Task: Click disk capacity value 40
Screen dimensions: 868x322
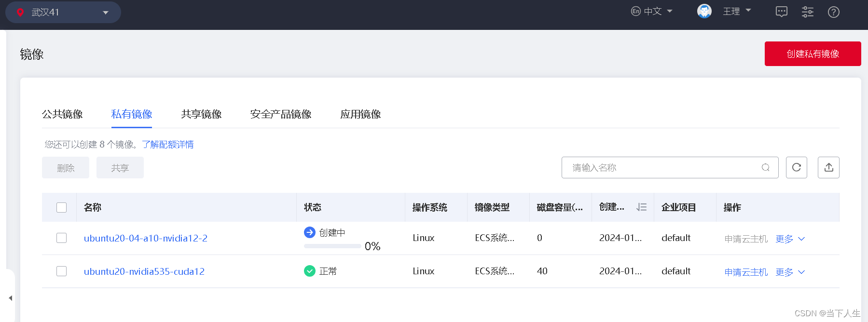Action: coord(542,271)
